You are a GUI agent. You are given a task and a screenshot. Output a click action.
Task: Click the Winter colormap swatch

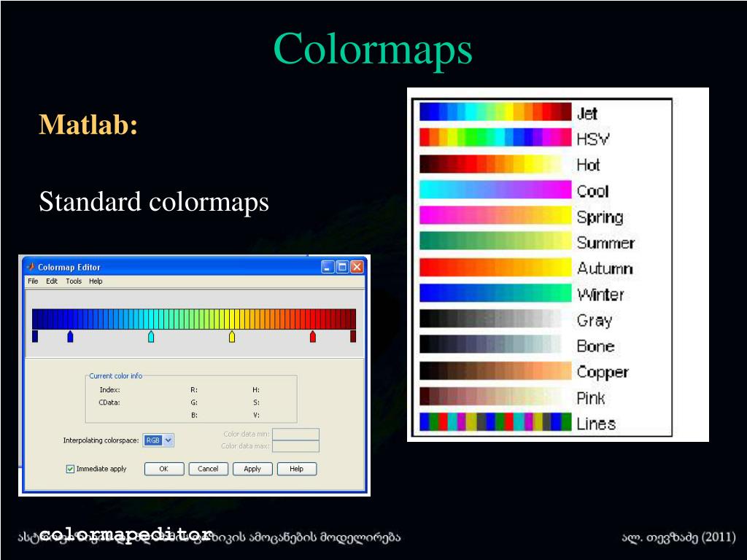coord(495,293)
